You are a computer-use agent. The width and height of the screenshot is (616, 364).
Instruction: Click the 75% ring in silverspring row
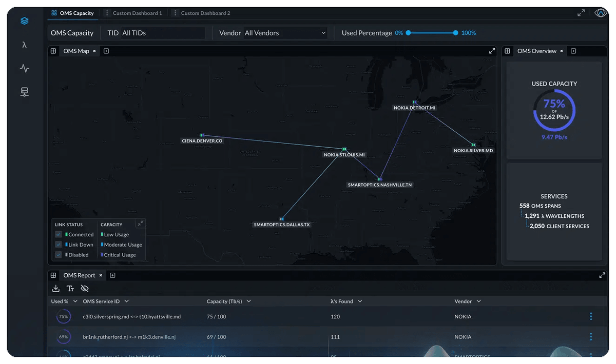point(63,316)
